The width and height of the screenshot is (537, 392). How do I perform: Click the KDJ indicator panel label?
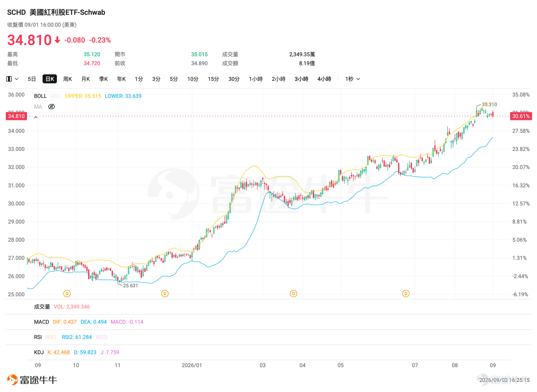click(x=39, y=352)
